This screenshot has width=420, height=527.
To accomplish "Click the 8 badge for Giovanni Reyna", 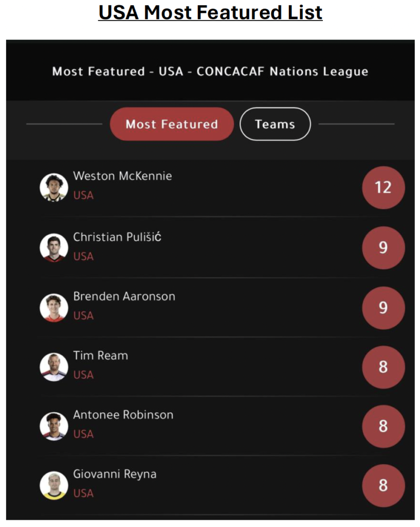I will (x=384, y=485).
